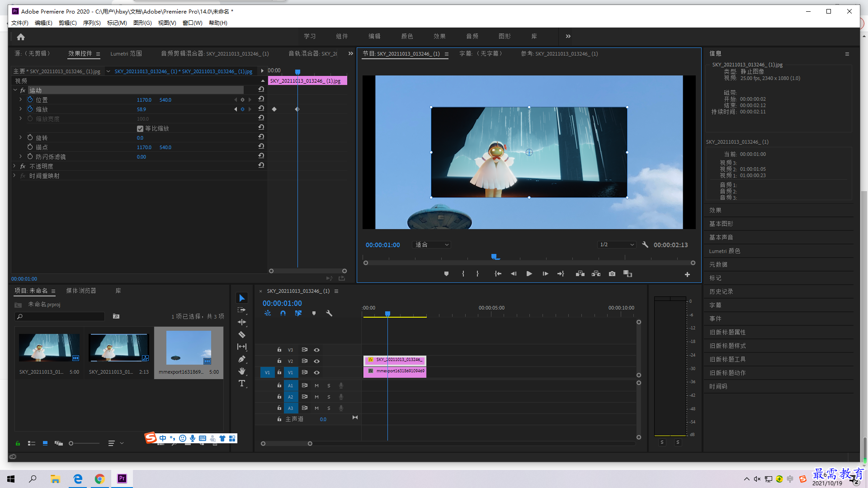Click new bin folder icon in Project panel
Viewport: 868px width, 488px height.
[x=116, y=316]
